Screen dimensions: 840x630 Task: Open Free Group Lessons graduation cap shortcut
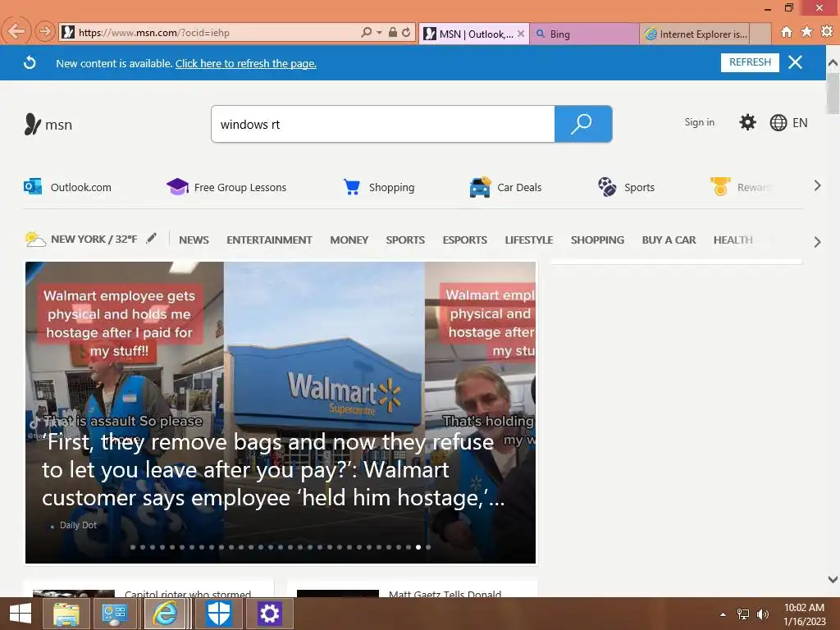226,187
